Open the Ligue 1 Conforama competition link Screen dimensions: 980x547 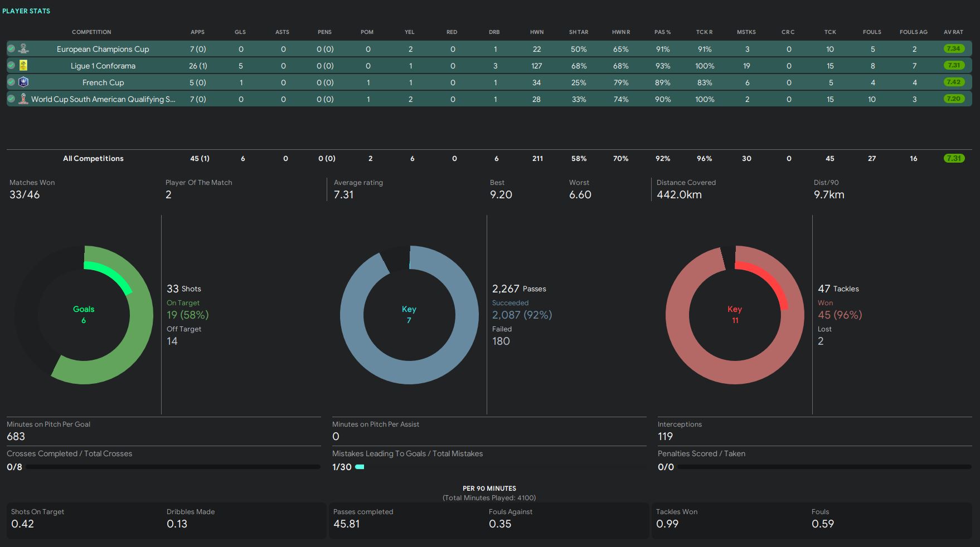(x=103, y=66)
